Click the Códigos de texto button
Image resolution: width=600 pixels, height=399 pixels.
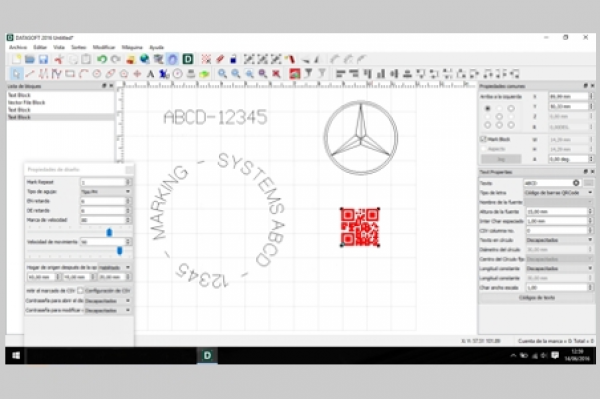(536, 298)
